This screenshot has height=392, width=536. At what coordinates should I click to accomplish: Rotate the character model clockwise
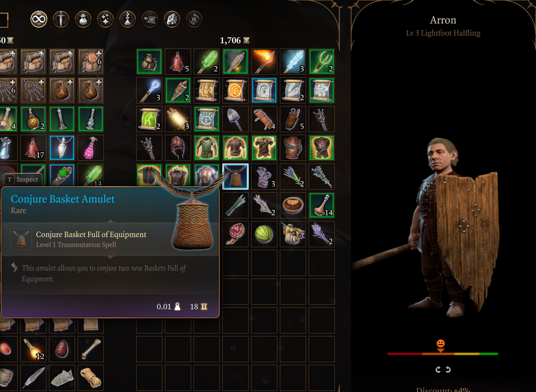pyautogui.click(x=438, y=369)
